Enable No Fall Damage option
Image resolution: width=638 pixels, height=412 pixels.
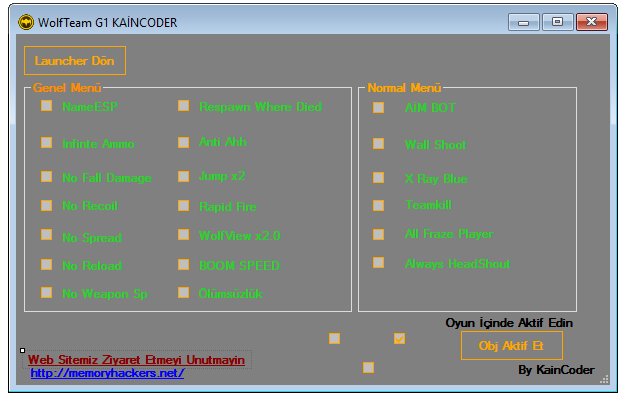click(46, 177)
